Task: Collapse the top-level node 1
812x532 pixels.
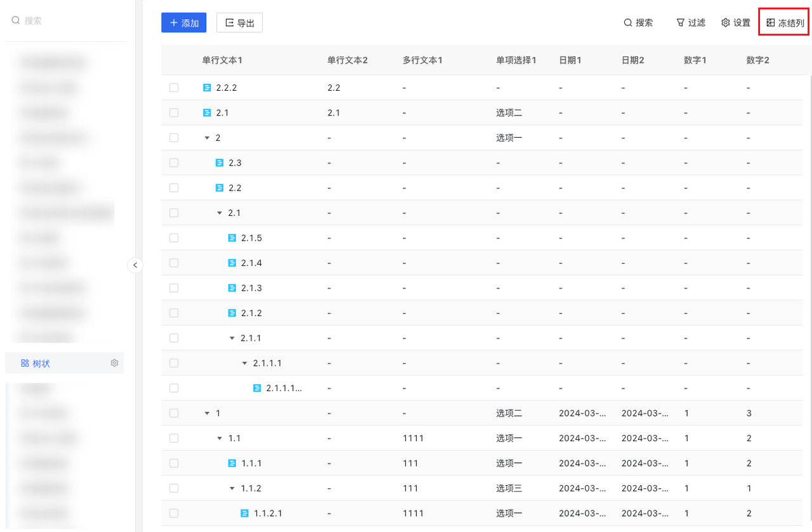Action: tap(207, 413)
